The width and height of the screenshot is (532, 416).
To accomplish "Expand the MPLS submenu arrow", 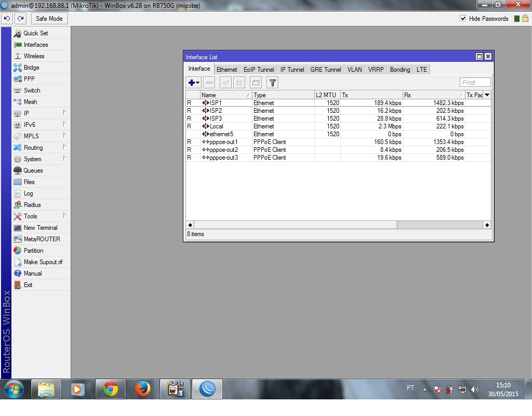I will click(64, 136).
